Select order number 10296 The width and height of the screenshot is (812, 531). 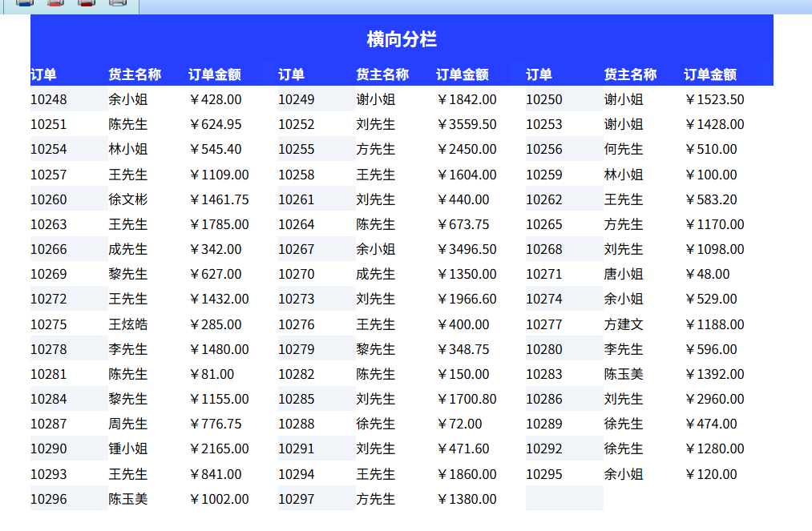point(49,499)
